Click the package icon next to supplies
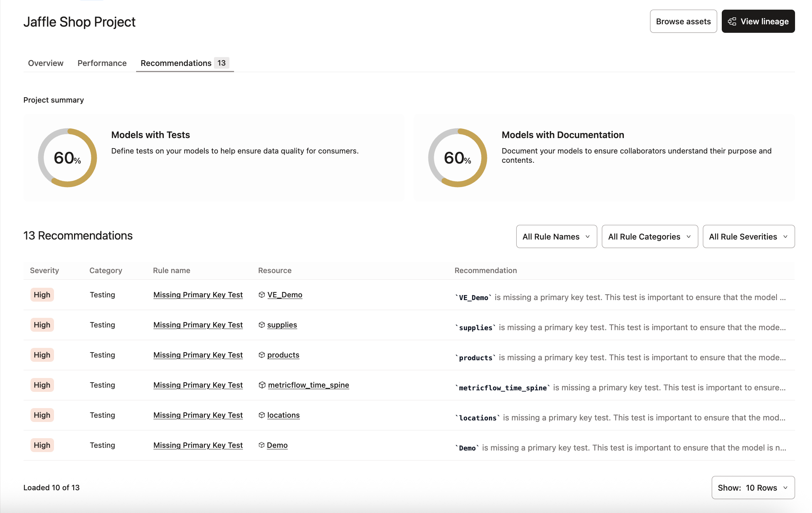The height and width of the screenshot is (513, 812). tap(262, 324)
